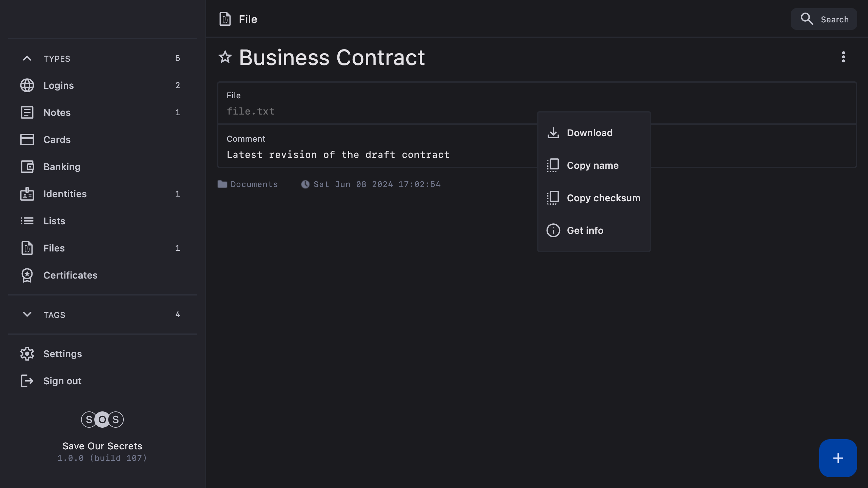This screenshot has height=488, width=868.
Task: Click the Notes icon in the sidebar
Action: pos(27,113)
